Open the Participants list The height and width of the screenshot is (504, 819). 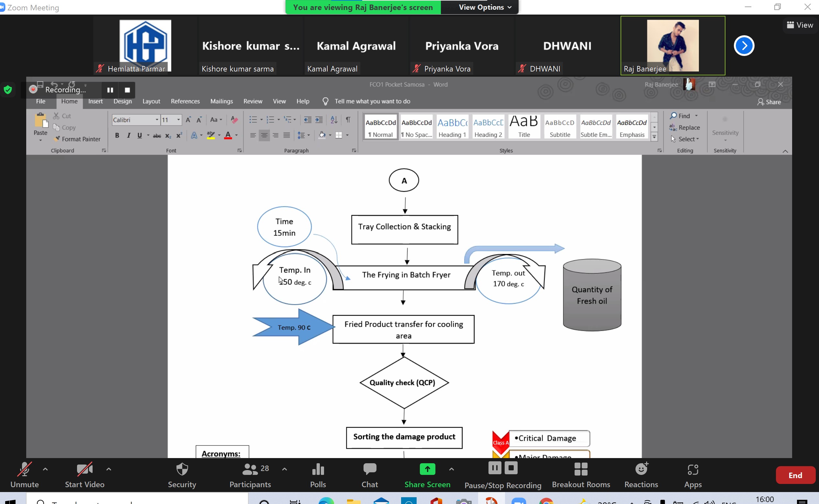tap(250, 475)
